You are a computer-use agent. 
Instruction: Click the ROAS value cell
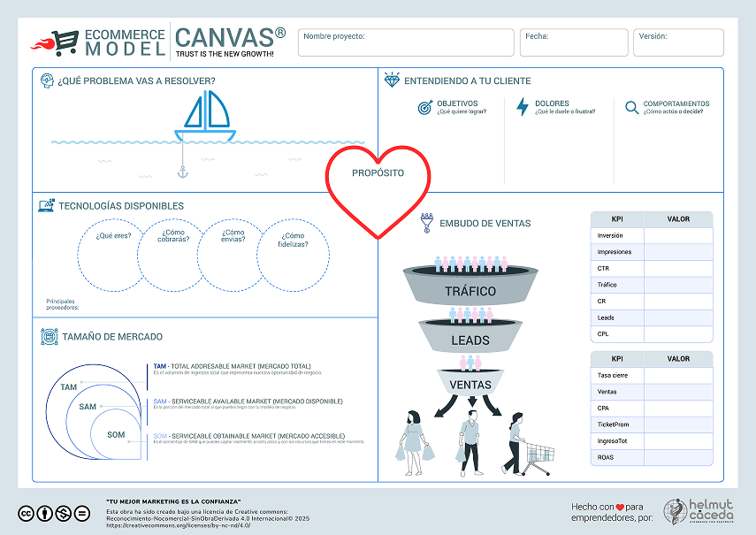point(677,457)
